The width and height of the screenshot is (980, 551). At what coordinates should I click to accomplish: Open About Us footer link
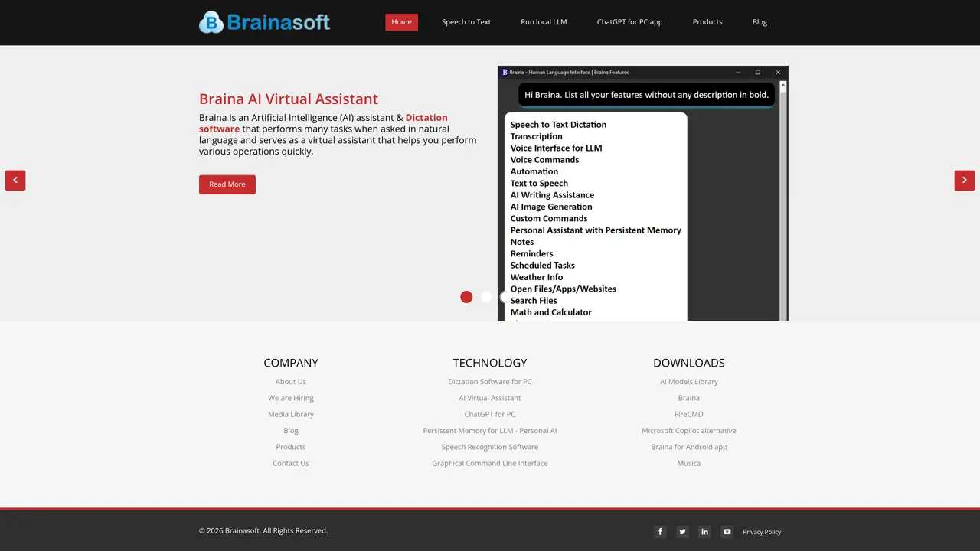[x=291, y=382]
